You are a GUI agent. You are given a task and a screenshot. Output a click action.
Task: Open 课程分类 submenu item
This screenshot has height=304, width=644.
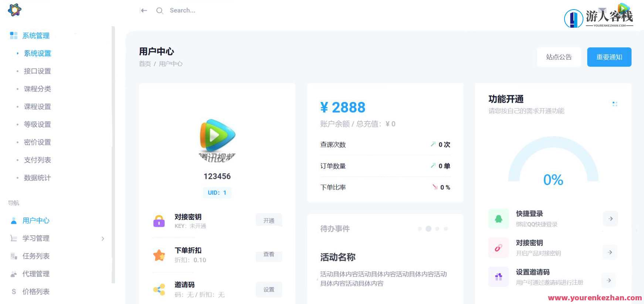tap(37, 89)
